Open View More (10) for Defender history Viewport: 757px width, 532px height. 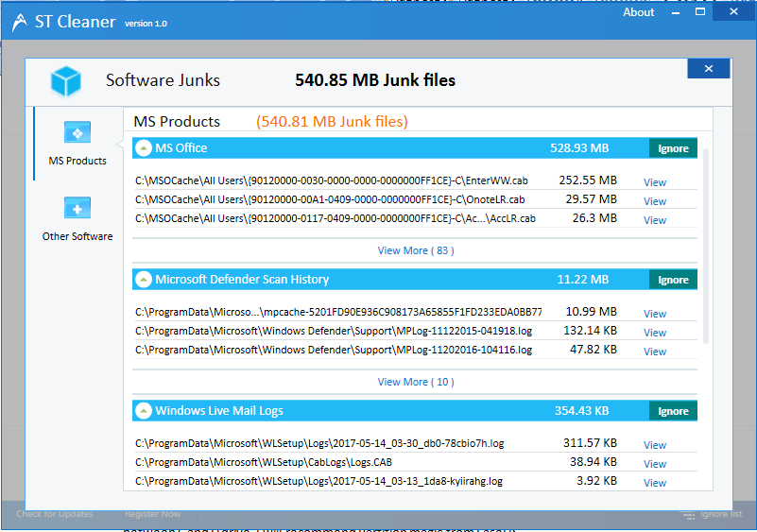pos(415,383)
